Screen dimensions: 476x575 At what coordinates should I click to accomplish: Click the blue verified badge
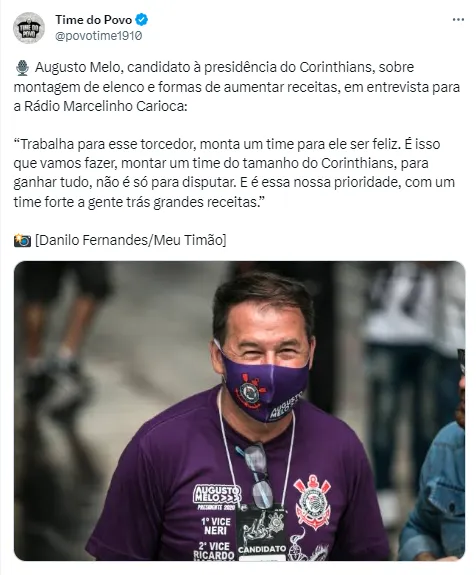142,20
